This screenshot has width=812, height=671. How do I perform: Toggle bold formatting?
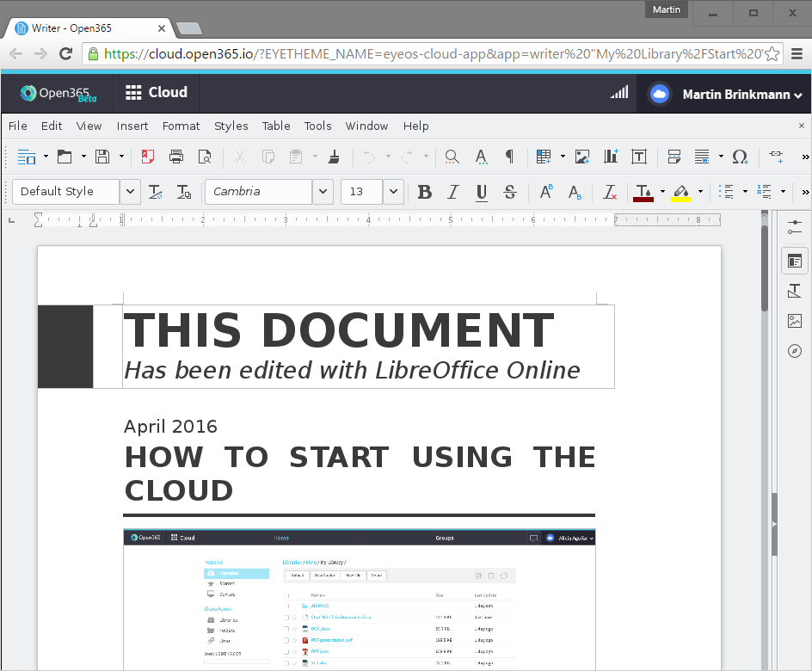click(424, 192)
